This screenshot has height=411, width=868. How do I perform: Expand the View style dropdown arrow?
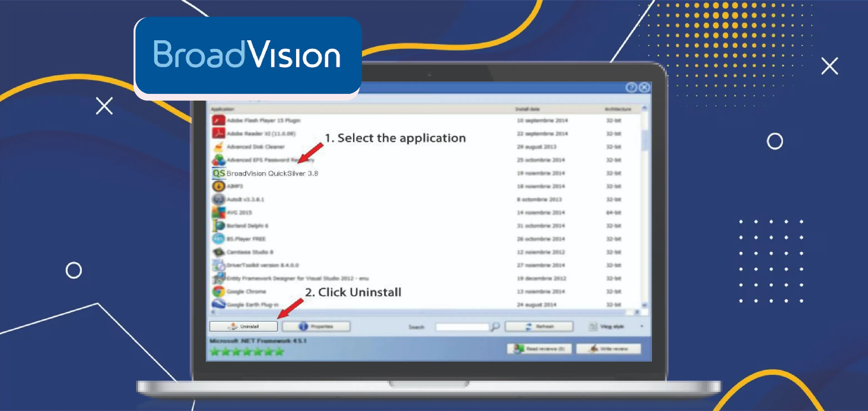(642, 327)
